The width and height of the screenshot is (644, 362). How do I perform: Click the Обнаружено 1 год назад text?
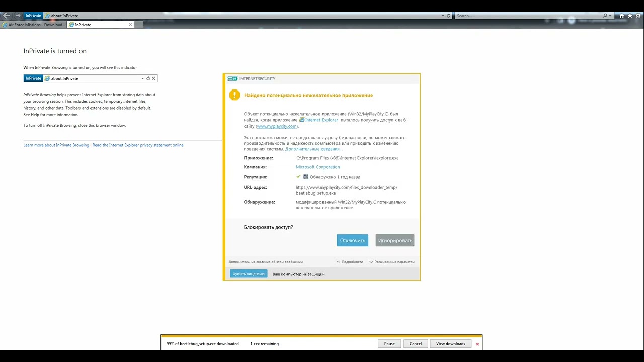pos(335,177)
